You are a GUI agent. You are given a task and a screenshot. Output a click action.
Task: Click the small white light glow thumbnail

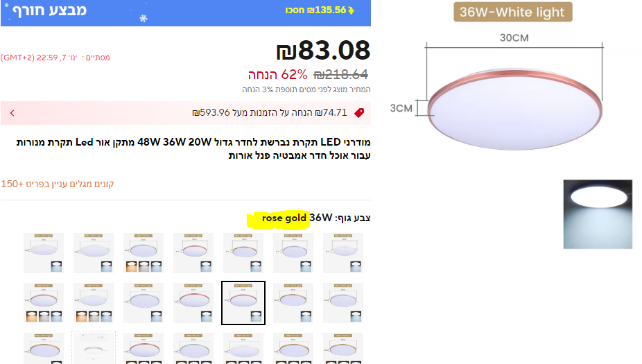coord(598,214)
